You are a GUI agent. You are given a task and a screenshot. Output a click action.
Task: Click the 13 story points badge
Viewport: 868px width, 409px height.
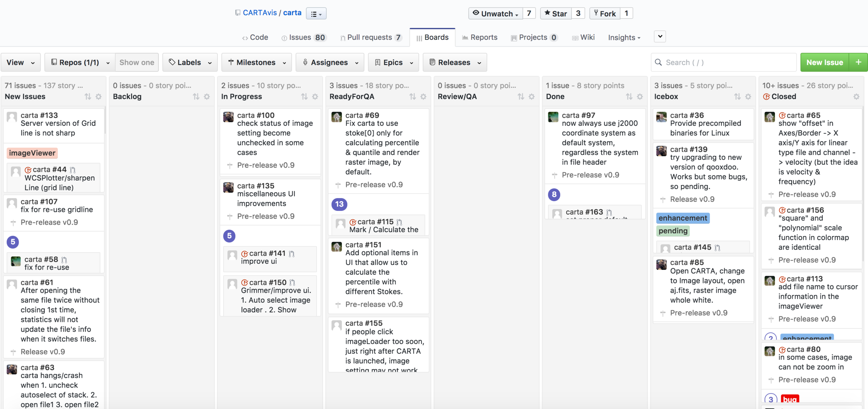[x=339, y=204]
